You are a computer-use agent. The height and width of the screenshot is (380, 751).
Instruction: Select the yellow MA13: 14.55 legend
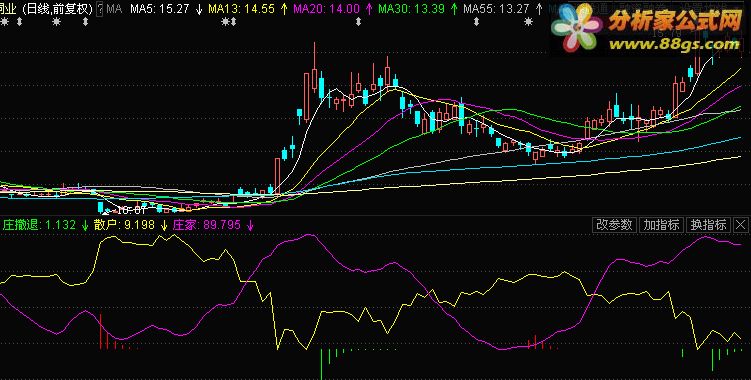click(x=242, y=9)
